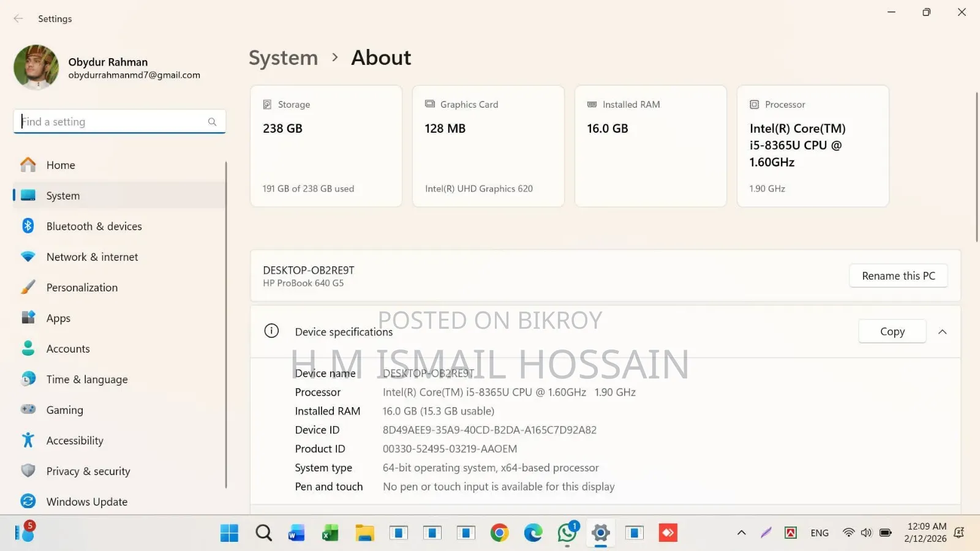The width and height of the screenshot is (980, 551).
Task: Click the 'Intel(R) UHD Graphics 620' text
Action: (x=479, y=189)
